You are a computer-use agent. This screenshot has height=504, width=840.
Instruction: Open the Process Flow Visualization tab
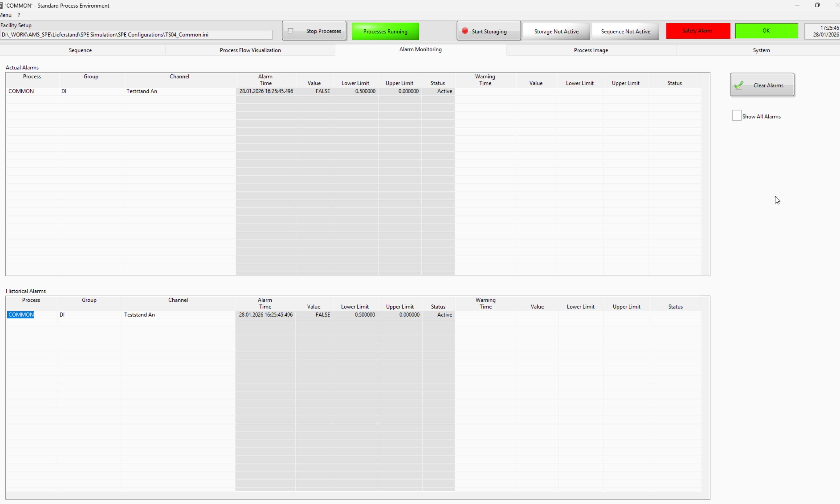click(250, 50)
